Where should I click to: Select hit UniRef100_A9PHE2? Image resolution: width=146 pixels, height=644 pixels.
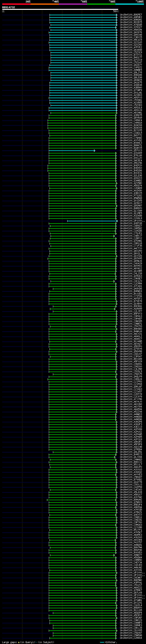131,17
